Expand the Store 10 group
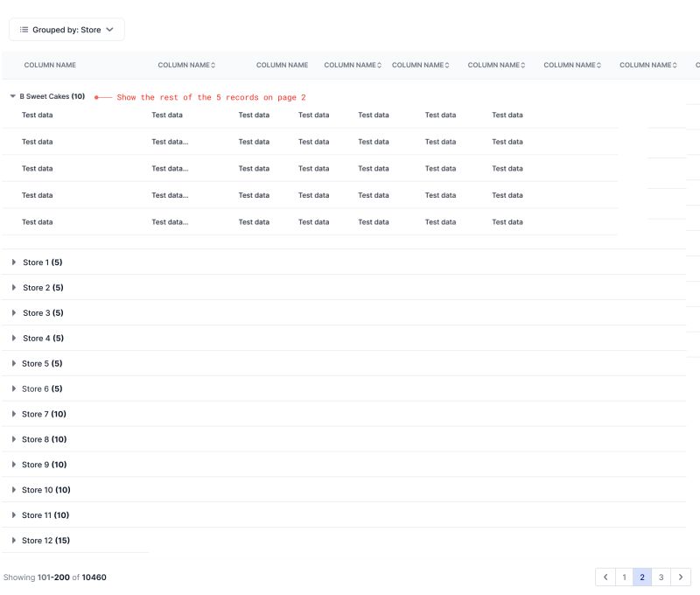Screen dimensions: 700x595 (x=13, y=489)
